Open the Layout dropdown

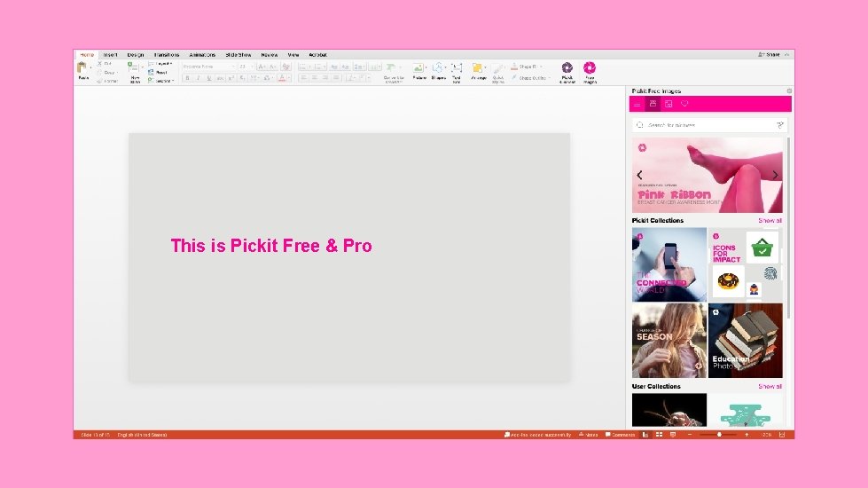[x=160, y=64]
